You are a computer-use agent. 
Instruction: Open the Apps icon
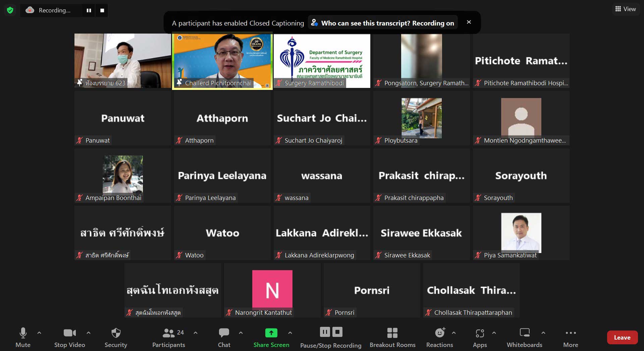pyautogui.click(x=480, y=333)
